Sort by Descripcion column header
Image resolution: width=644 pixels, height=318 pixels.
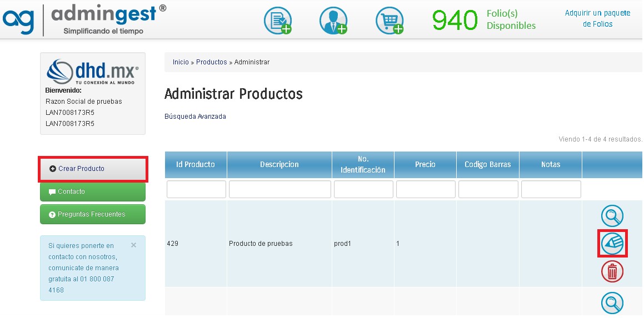tap(279, 164)
